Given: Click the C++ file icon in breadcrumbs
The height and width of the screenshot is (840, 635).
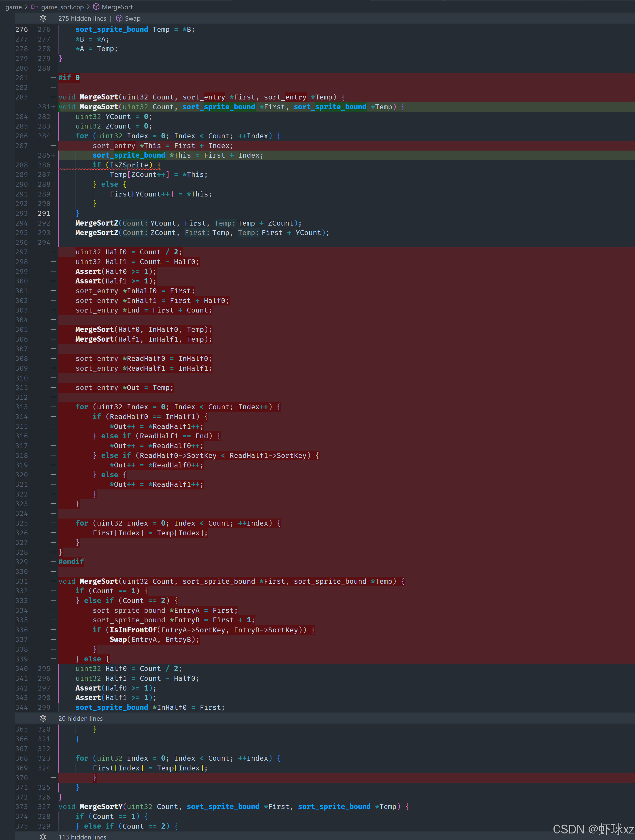Looking at the screenshot, I should click(x=34, y=7).
